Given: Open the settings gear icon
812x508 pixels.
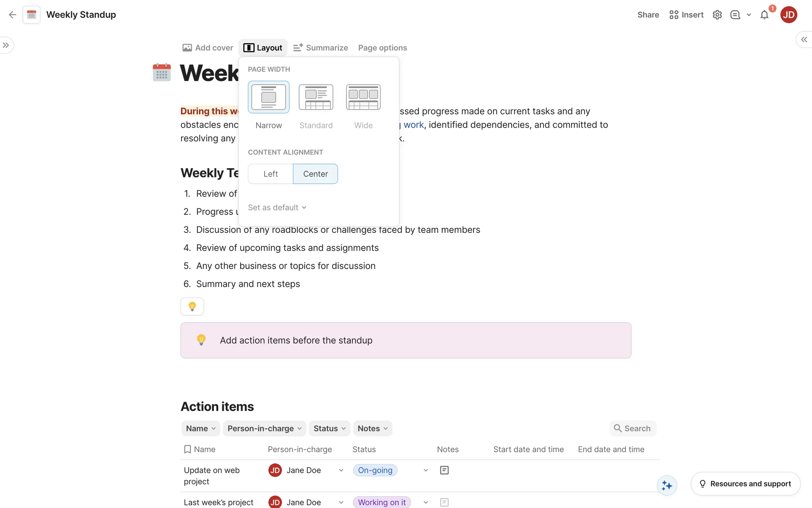Looking at the screenshot, I should coord(717,15).
